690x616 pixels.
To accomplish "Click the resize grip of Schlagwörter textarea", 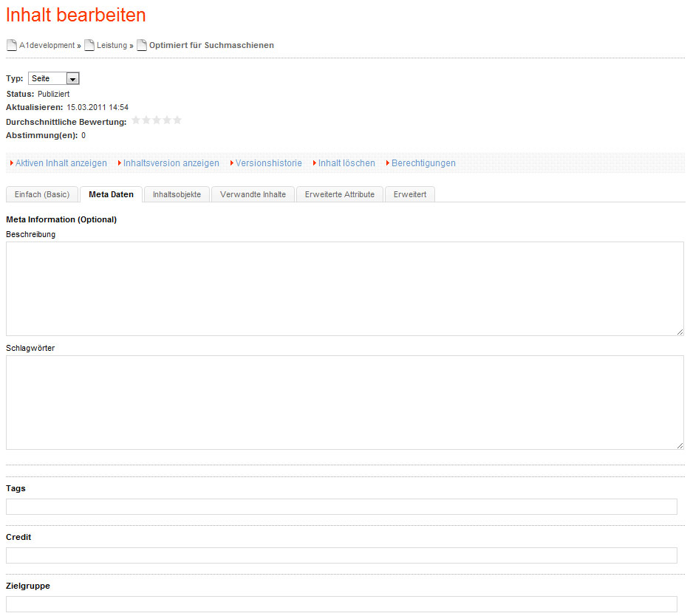I will point(680,445).
